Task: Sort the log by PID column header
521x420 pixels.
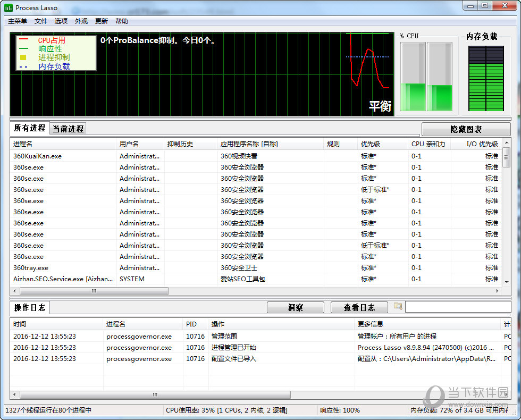Action: coord(196,324)
